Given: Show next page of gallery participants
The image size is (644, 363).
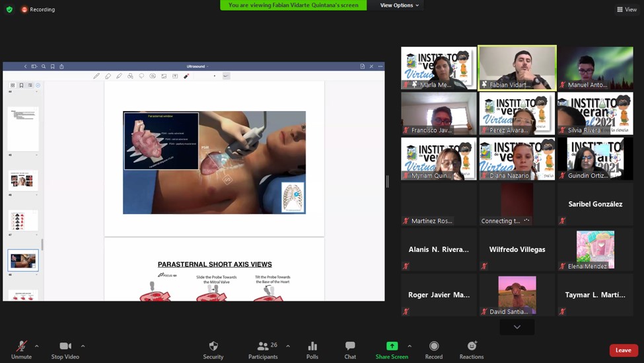Looking at the screenshot, I should [517, 327].
